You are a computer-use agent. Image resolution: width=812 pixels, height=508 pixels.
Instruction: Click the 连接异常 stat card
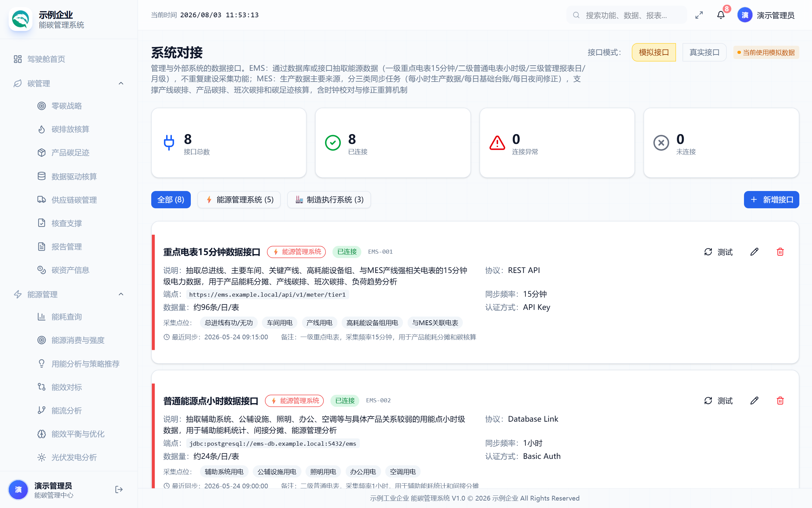click(x=557, y=143)
